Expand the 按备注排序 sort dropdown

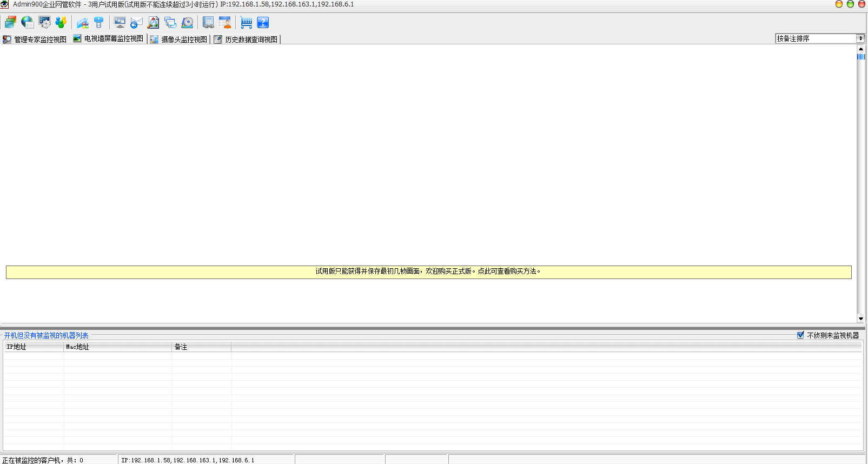pos(860,38)
